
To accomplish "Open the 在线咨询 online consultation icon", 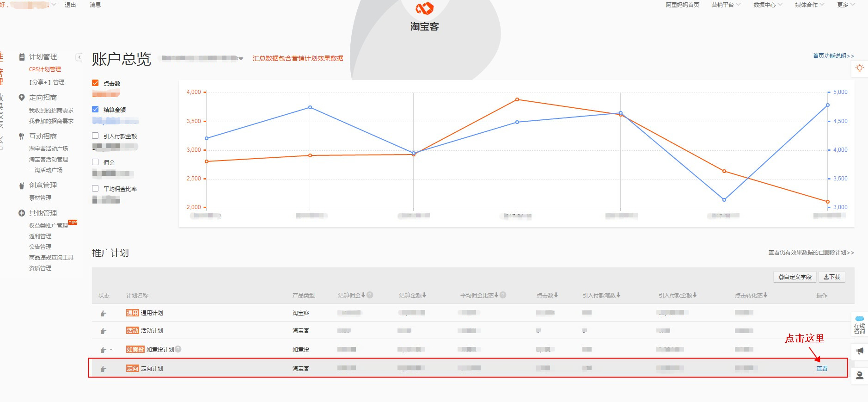I will pyautogui.click(x=859, y=325).
